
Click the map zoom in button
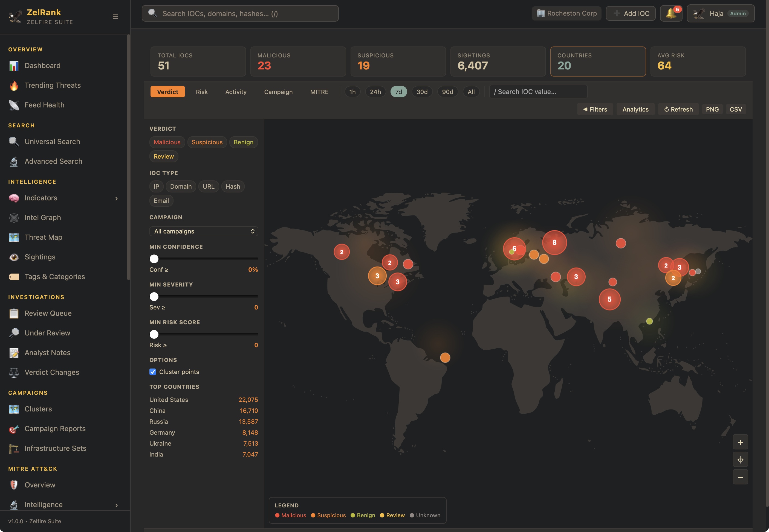point(740,442)
